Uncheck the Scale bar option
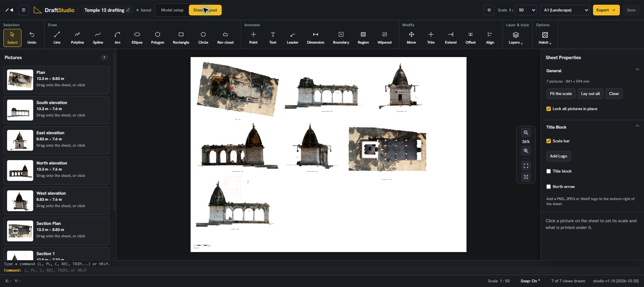 click(548, 141)
